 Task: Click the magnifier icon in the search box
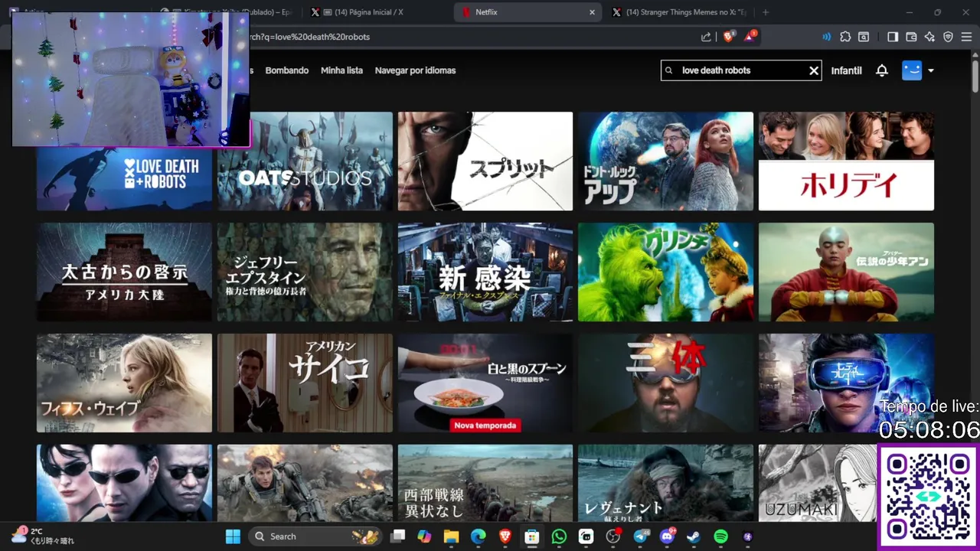(x=669, y=70)
